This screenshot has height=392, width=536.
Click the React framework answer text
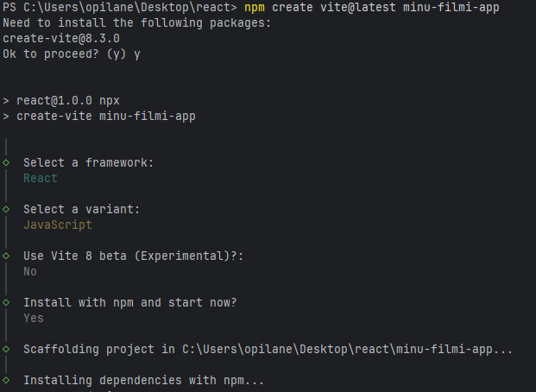pos(41,178)
